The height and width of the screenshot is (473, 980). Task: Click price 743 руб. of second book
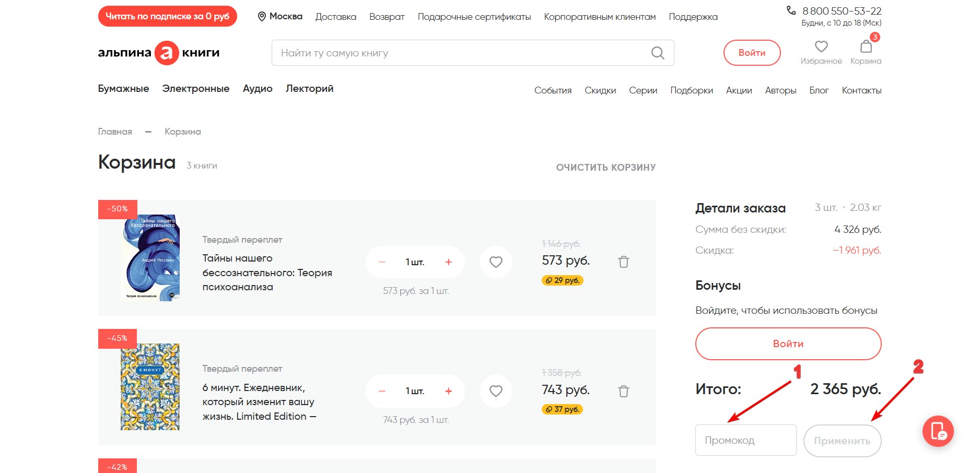click(566, 390)
